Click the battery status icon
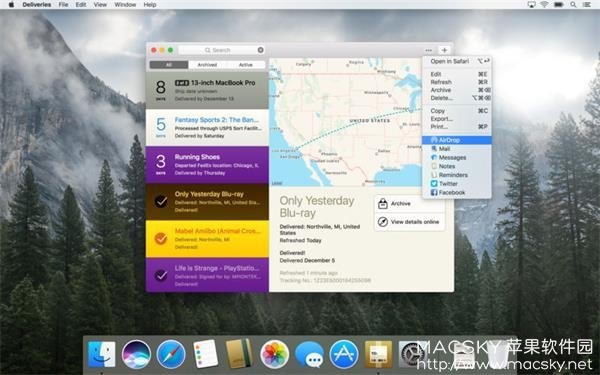This screenshot has height=375, width=600. (559, 5)
